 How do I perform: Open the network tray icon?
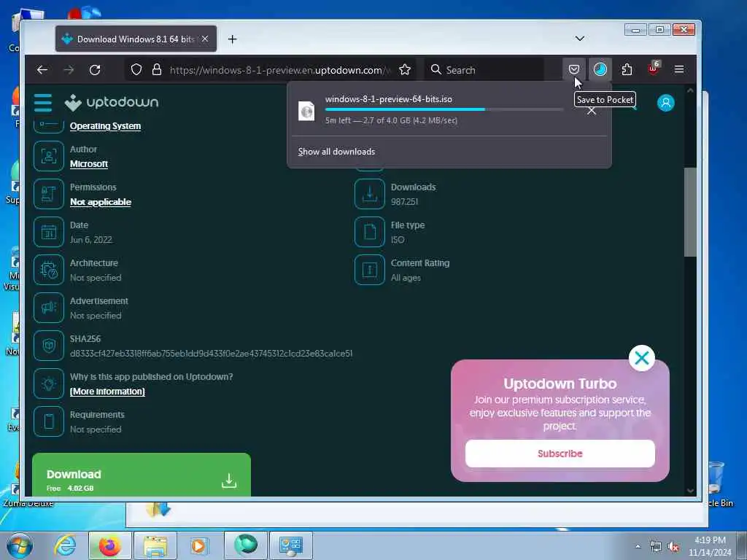(x=656, y=547)
